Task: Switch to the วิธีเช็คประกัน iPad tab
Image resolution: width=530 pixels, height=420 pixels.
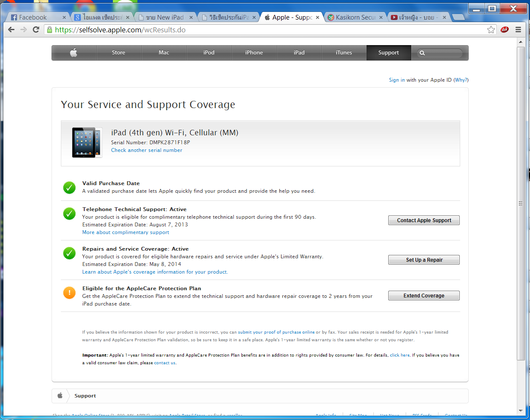Action: coord(229,17)
